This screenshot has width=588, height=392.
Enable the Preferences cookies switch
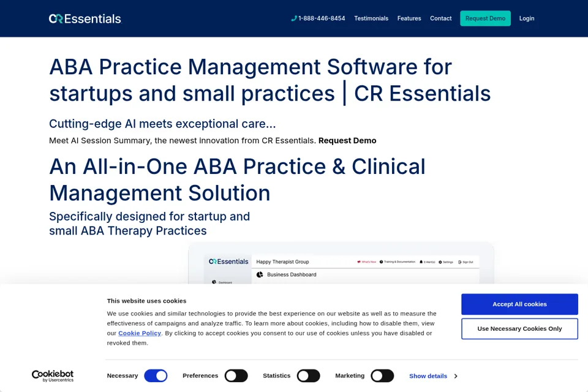[236, 376]
